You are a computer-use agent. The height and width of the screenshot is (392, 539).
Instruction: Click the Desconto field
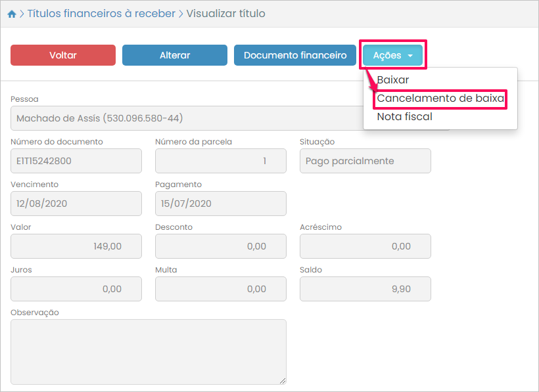click(x=221, y=246)
